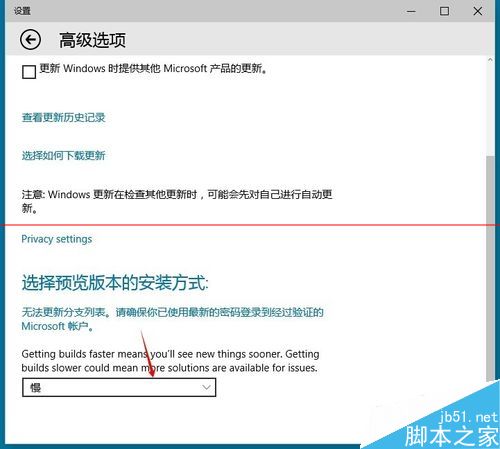Click the vertical scrollbar thumb
Viewport: 500px width, 449px height.
(x=490, y=268)
